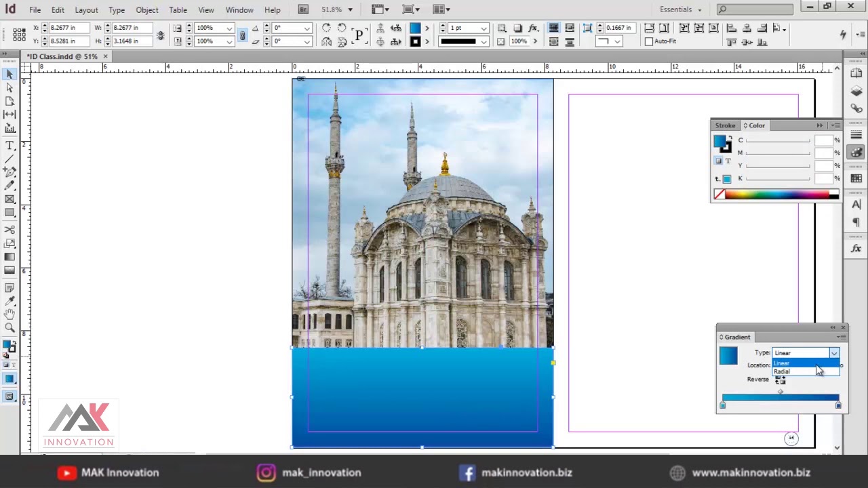Image resolution: width=868 pixels, height=488 pixels.
Task: Switch to the Stroke panel tab
Action: 725,125
